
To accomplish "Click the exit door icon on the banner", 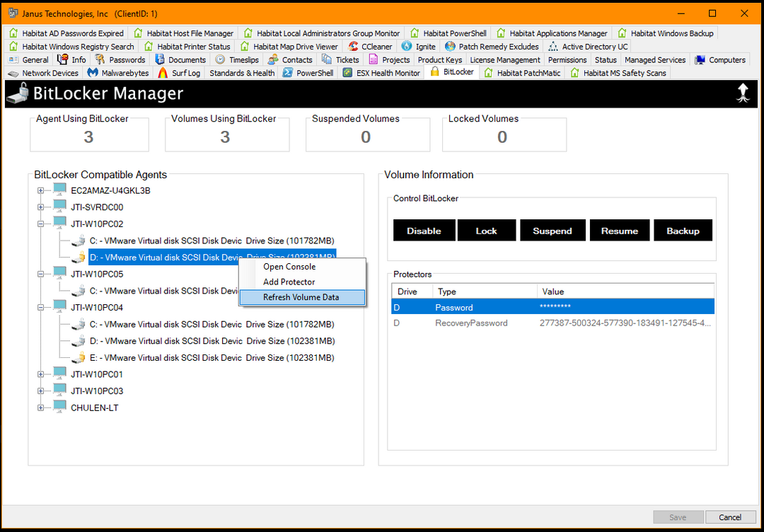I will [x=743, y=93].
